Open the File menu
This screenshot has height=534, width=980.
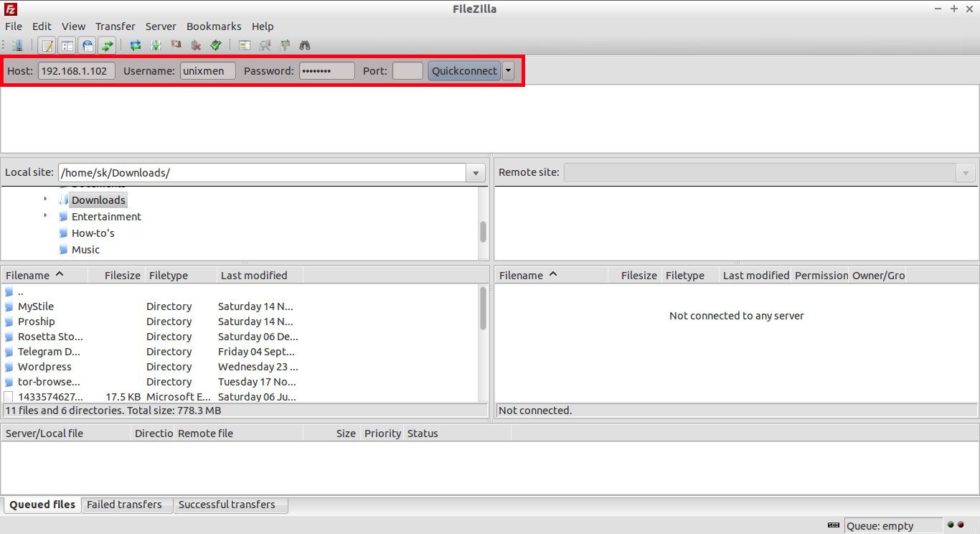[14, 26]
